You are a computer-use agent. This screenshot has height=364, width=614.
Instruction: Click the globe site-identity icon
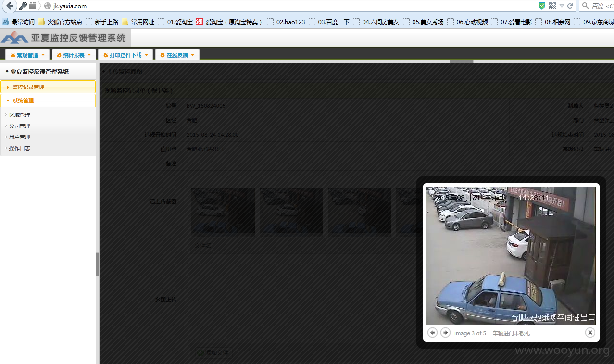coord(47,6)
